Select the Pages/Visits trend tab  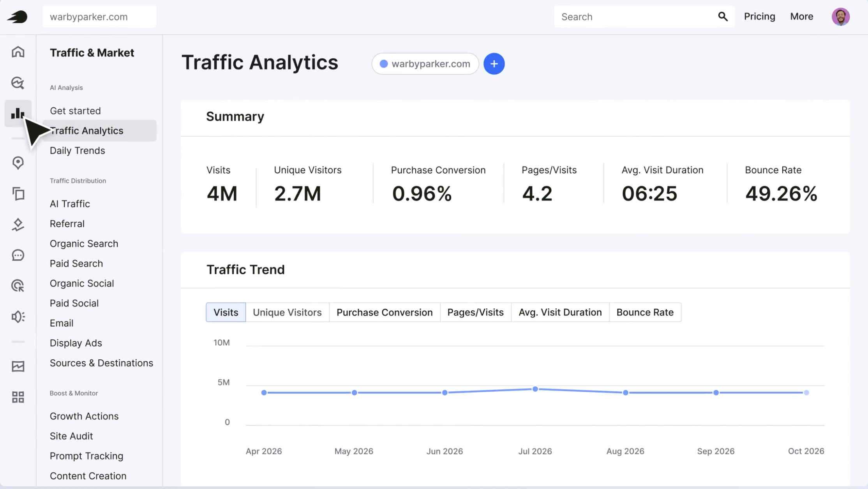point(475,312)
